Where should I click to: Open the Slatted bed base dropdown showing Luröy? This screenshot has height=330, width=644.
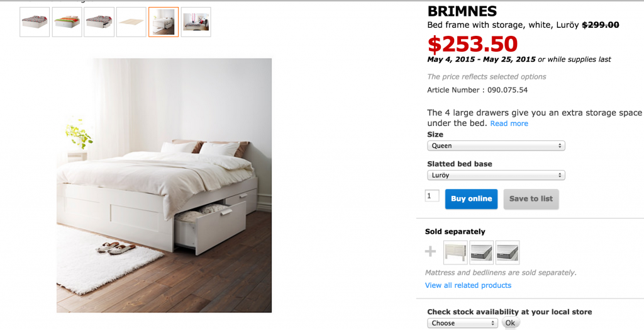[496, 175]
